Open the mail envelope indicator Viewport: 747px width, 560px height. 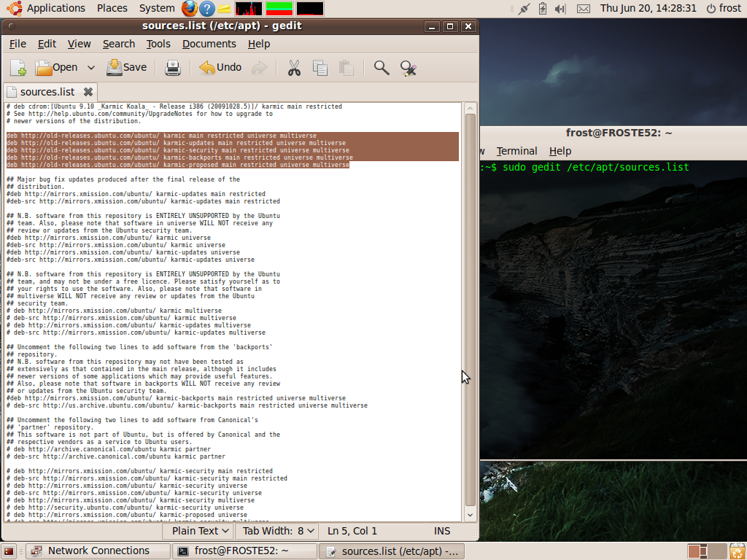[x=583, y=9]
